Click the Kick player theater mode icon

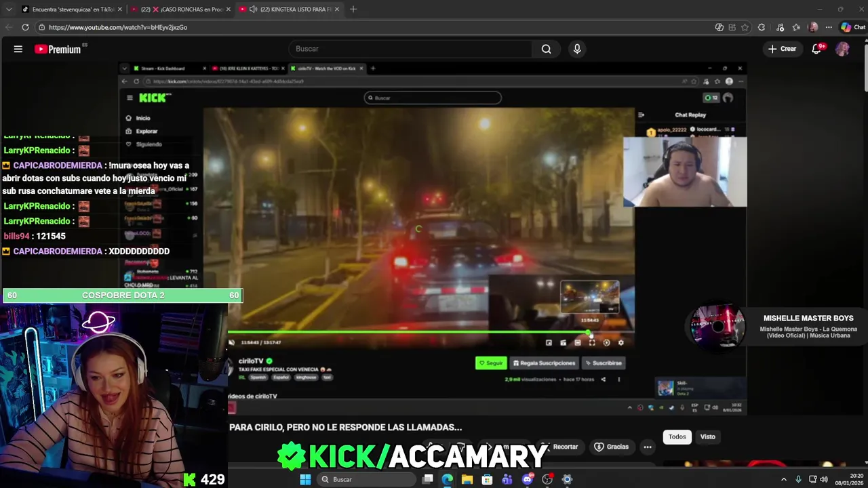578,342
